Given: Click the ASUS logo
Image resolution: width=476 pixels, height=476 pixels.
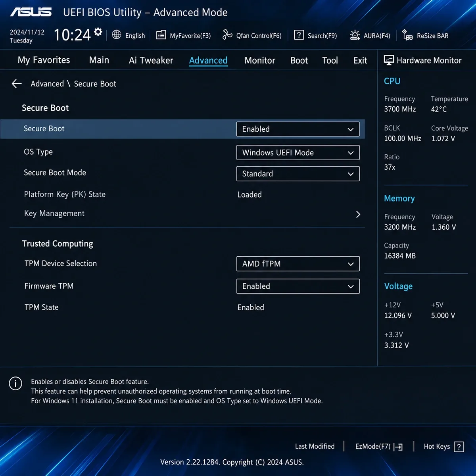Looking at the screenshot, I should pyautogui.click(x=31, y=12).
